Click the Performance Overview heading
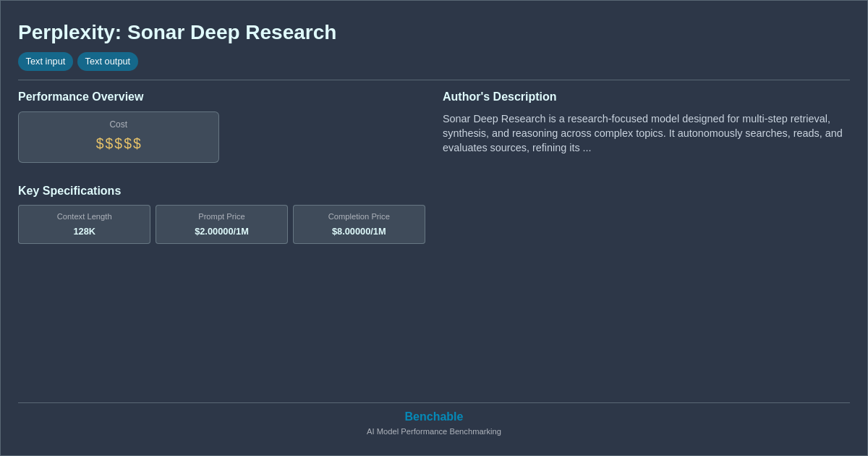Screen dimensions: 868x456 pyautogui.click(x=81, y=97)
